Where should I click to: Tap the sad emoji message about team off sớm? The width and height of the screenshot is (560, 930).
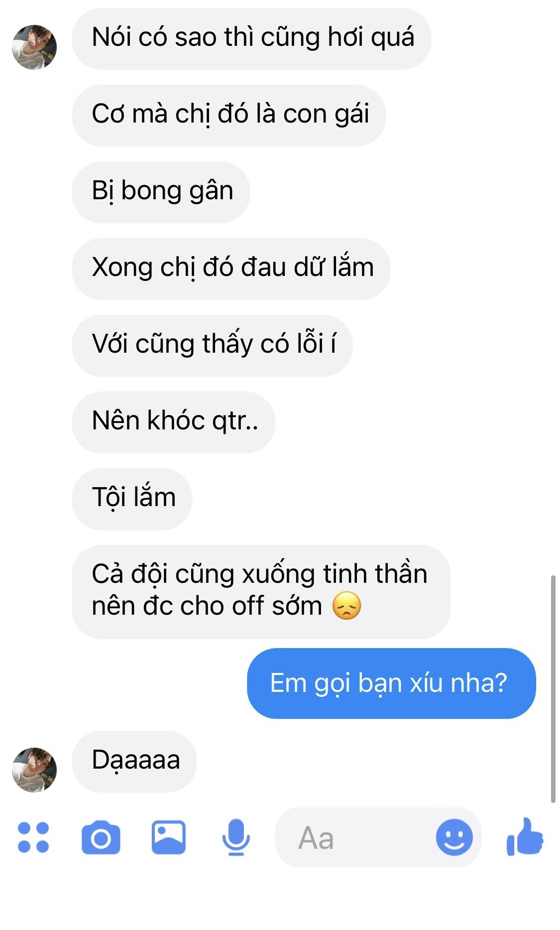tap(261, 592)
